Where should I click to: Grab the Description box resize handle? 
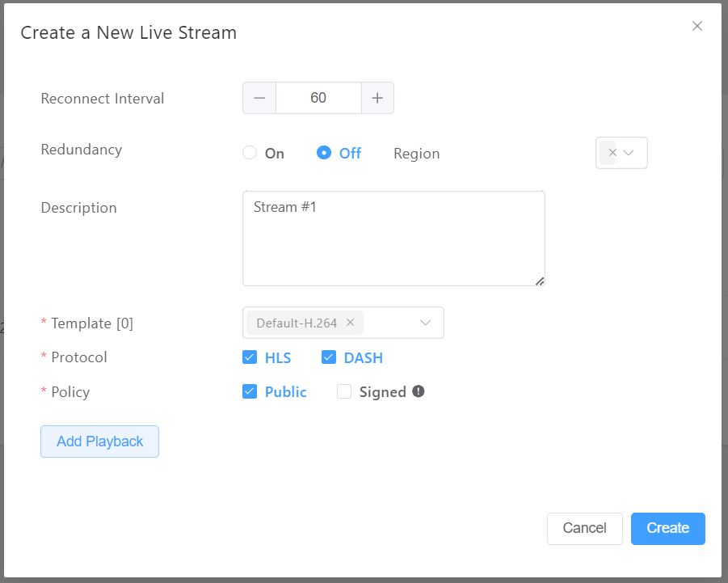(539, 281)
